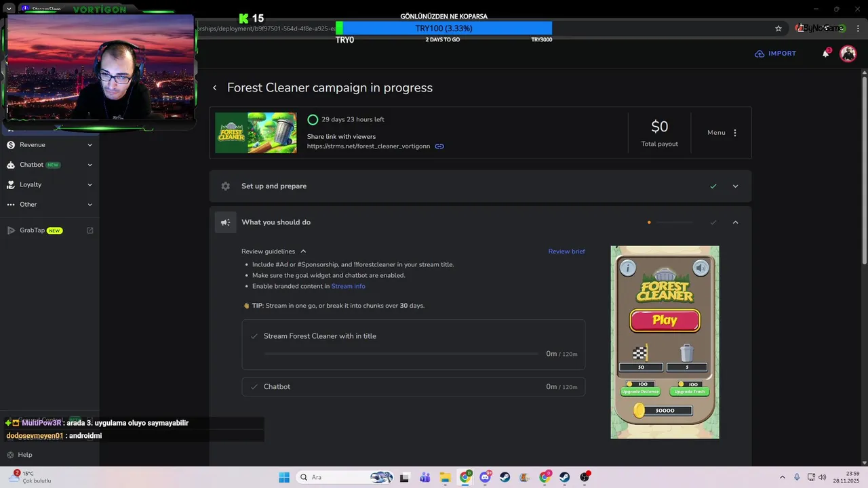This screenshot has width=868, height=488.
Task: Click the IMPORT cloud button
Action: [x=776, y=54]
